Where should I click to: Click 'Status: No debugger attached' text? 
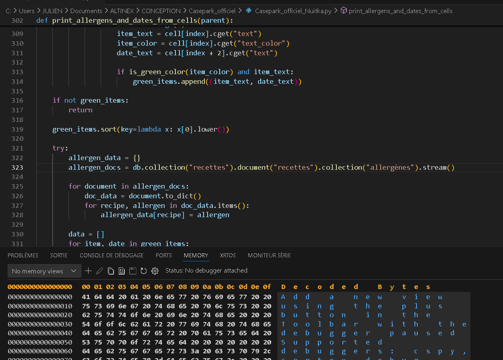tap(206, 271)
